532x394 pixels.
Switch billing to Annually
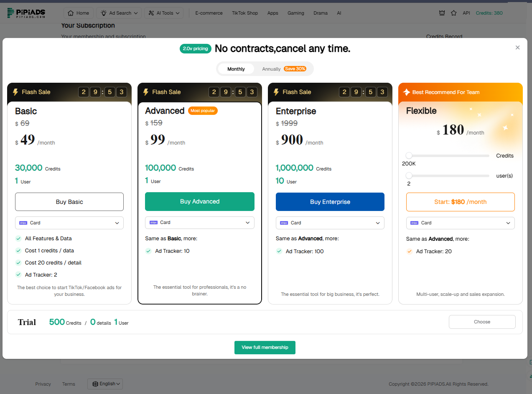pos(284,69)
